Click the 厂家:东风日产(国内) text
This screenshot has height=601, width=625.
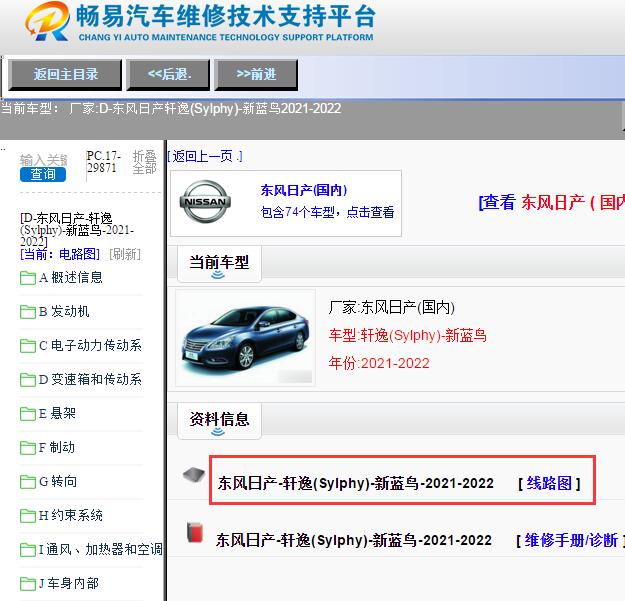tap(391, 307)
